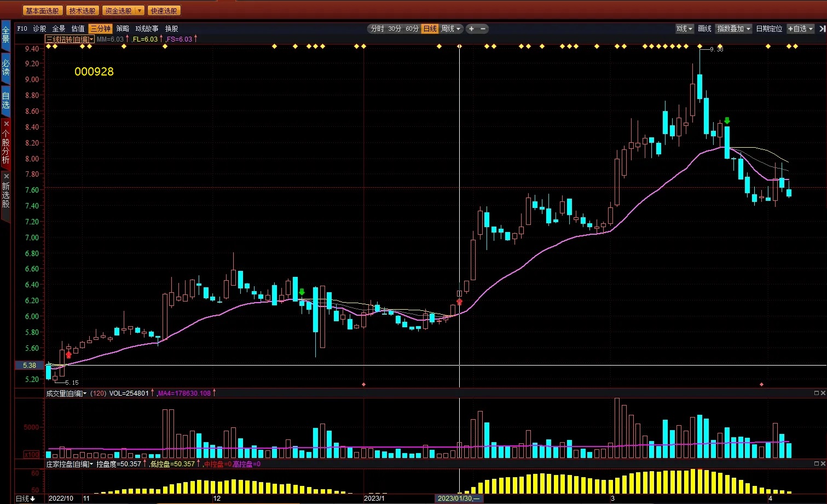Open the 全景 sidebar tab
This screenshot has height=504, width=827.
(5, 35)
